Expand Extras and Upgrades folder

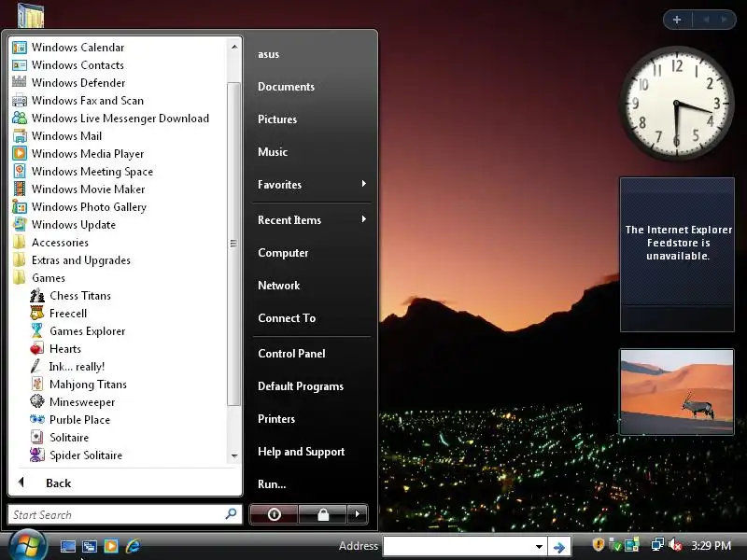point(70,260)
